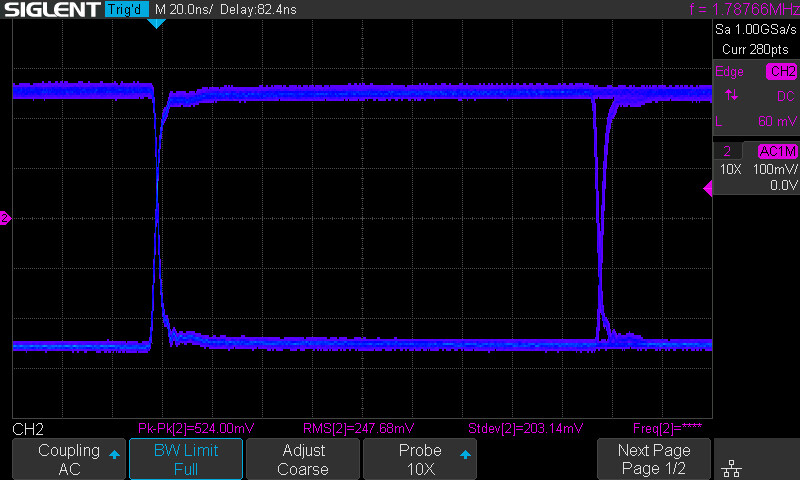Click the trigger level 60 mV value
Image resolution: width=800 pixels, height=480 pixels.
[x=777, y=121]
